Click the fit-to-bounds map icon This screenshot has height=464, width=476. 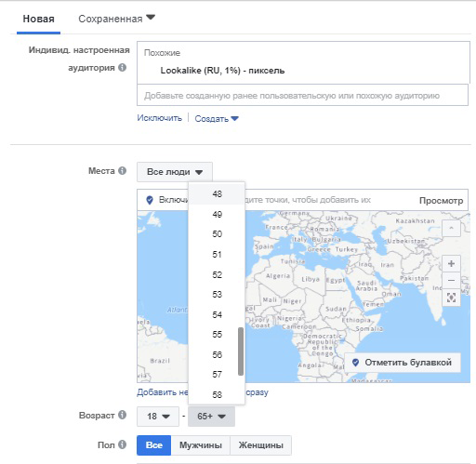pyautogui.click(x=451, y=298)
